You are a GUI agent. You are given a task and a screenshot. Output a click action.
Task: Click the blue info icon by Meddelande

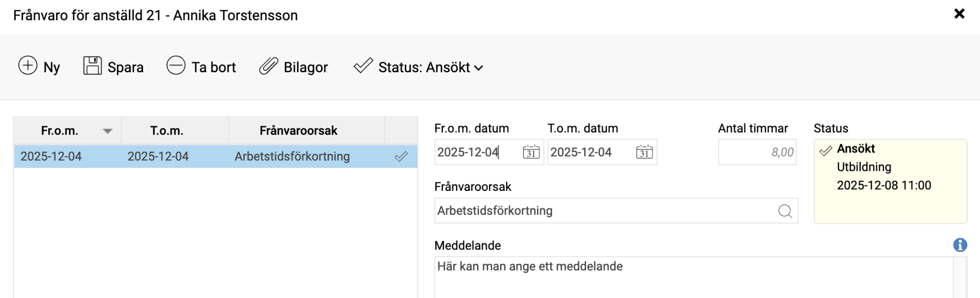pyautogui.click(x=960, y=245)
